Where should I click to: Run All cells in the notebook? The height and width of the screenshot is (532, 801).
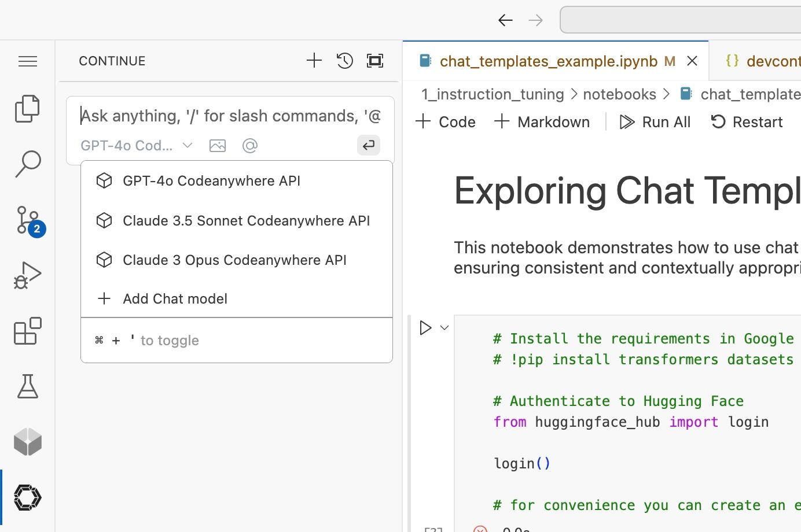[x=655, y=121]
